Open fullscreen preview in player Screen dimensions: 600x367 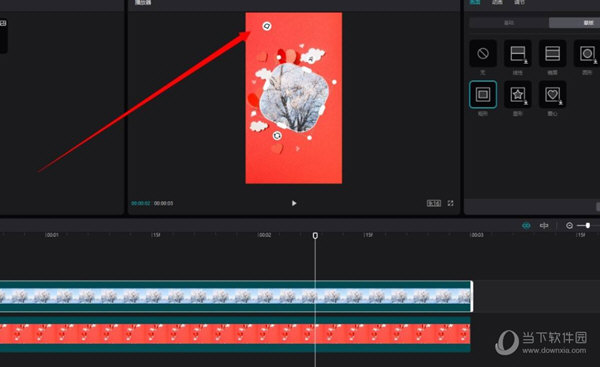[450, 203]
